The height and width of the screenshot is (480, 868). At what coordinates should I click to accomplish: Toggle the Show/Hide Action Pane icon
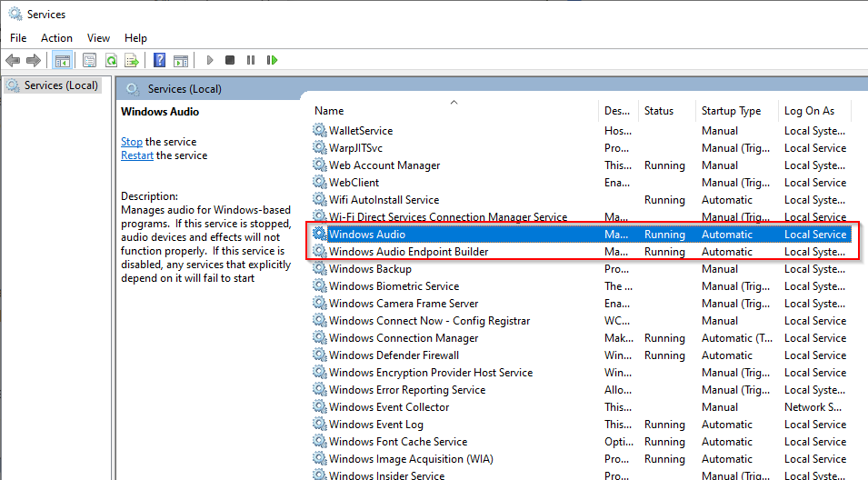[x=181, y=60]
